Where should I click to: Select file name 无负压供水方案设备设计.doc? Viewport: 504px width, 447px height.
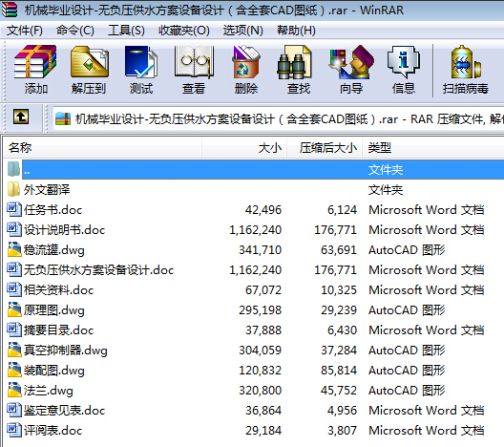pyautogui.click(x=98, y=269)
